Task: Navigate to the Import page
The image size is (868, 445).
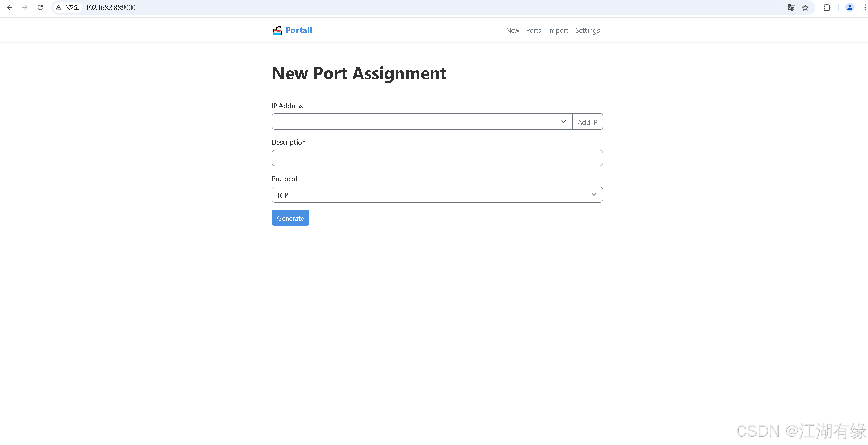Action: tap(558, 30)
